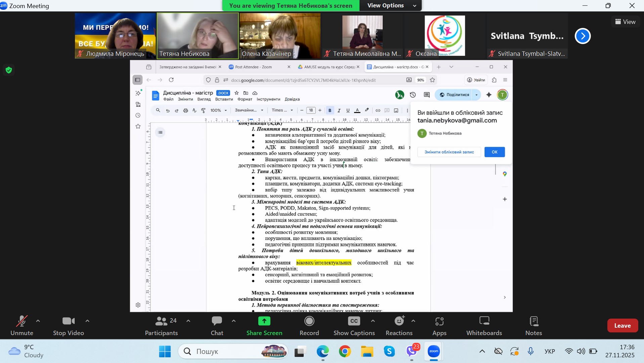
Task: Leave the meeting
Action: coord(622,325)
